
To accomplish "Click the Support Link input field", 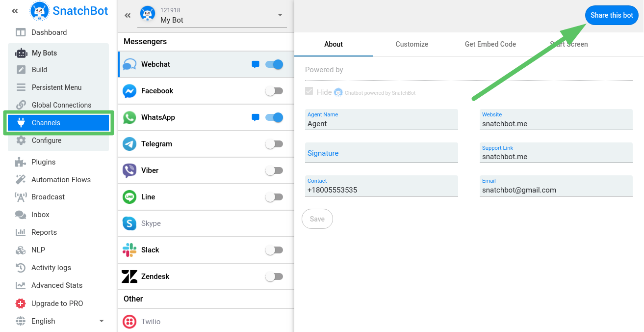I will click(557, 153).
